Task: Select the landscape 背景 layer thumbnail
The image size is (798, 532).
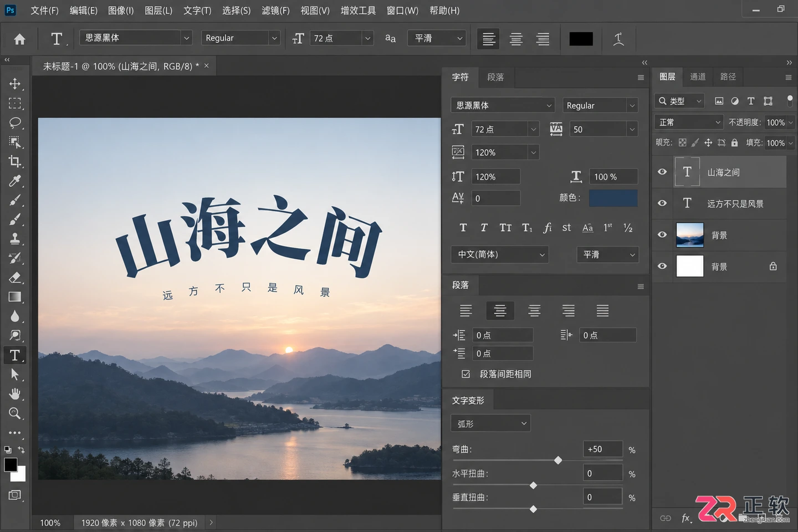Action: pyautogui.click(x=690, y=235)
